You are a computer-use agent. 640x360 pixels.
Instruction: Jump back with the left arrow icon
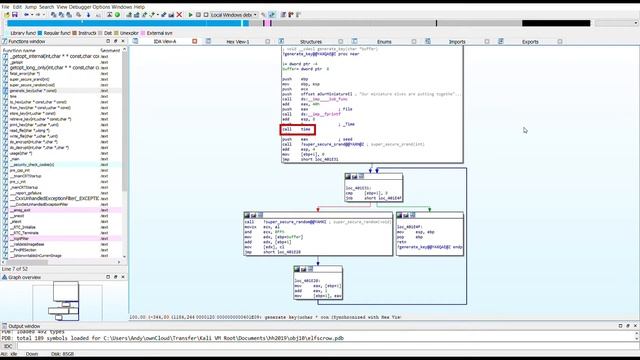[x=26, y=15]
